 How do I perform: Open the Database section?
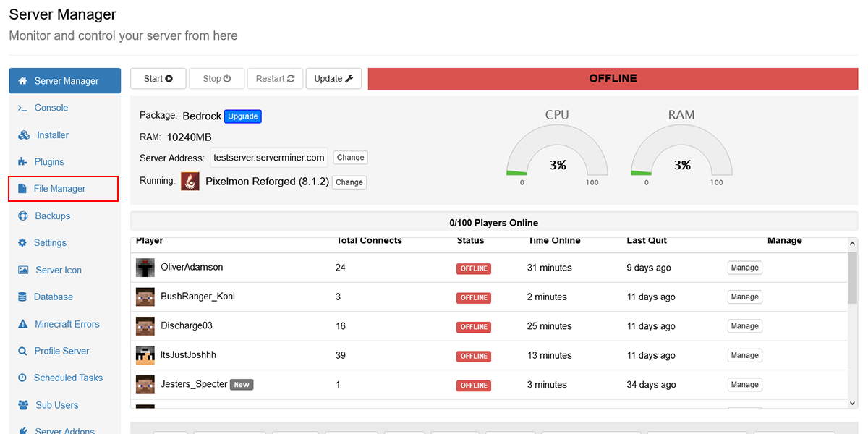click(64, 297)
